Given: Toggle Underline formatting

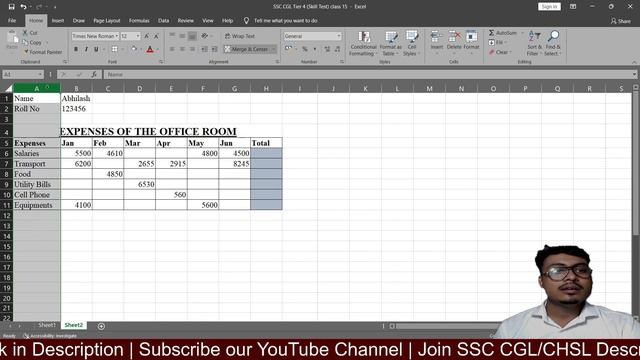Looking at the screenshot, I should pyautogui.click(x=96, y=49).
